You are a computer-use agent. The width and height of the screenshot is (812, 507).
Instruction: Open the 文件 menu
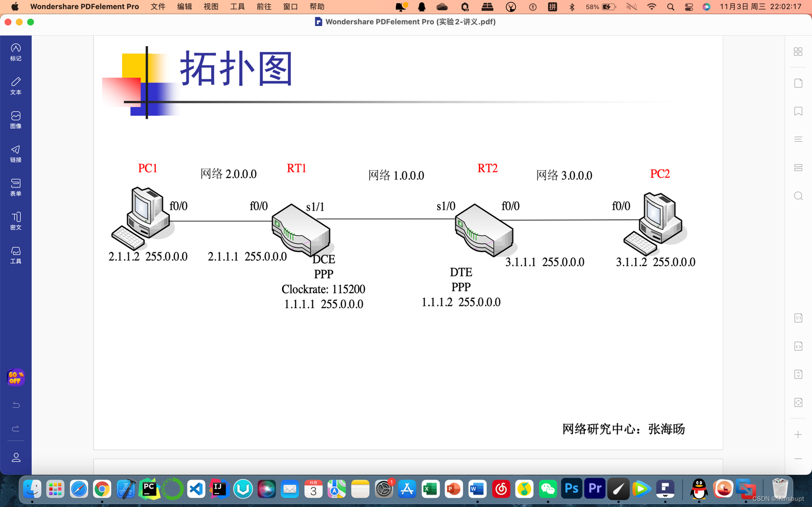click(x=158, y=7)
